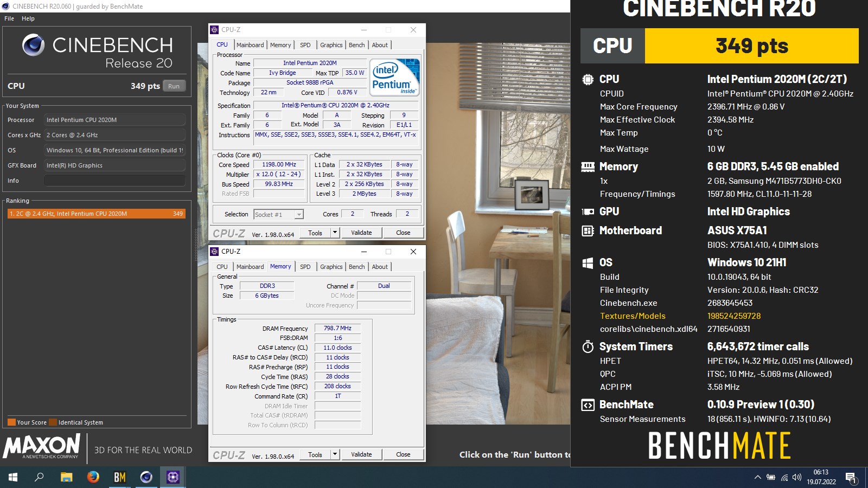Click DRAM Frequency value 798.7 MHz
Viewport: 868px width, 488px height.
click(337, 329)
